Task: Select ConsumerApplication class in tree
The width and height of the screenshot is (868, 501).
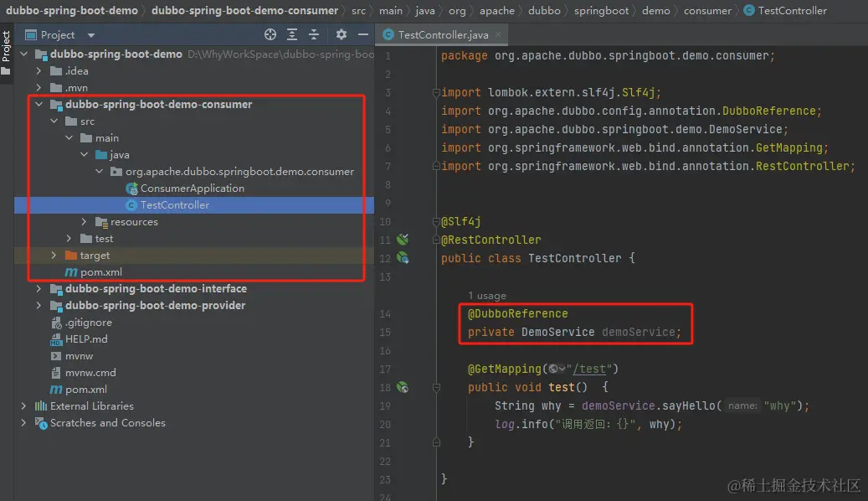Action: (192, 189)
